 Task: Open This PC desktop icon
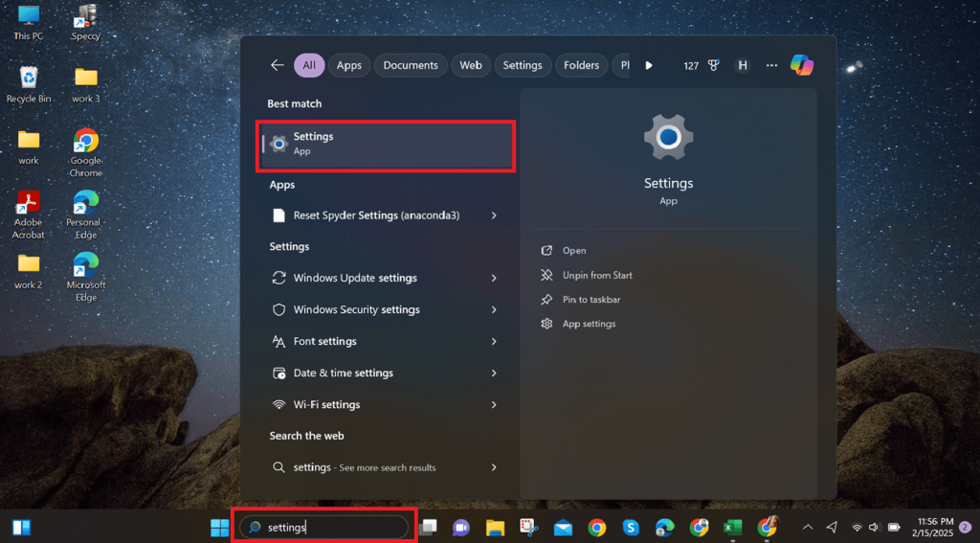(x=28, y=23)
